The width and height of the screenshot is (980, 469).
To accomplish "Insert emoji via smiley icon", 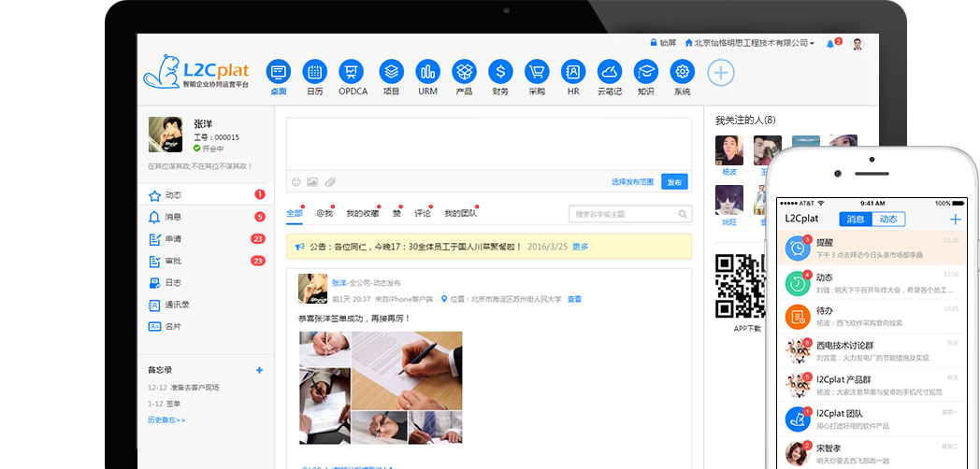I will pos(296,182).
